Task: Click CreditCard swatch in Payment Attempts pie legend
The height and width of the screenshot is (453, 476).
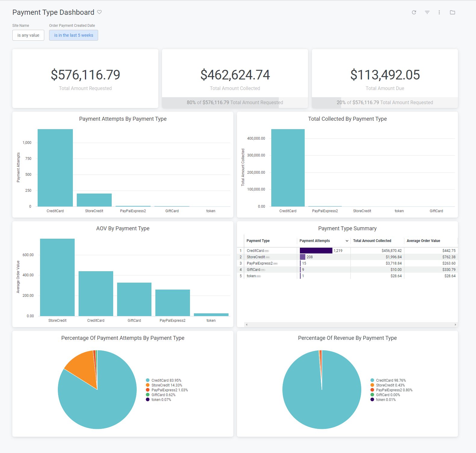Action: 148,380
